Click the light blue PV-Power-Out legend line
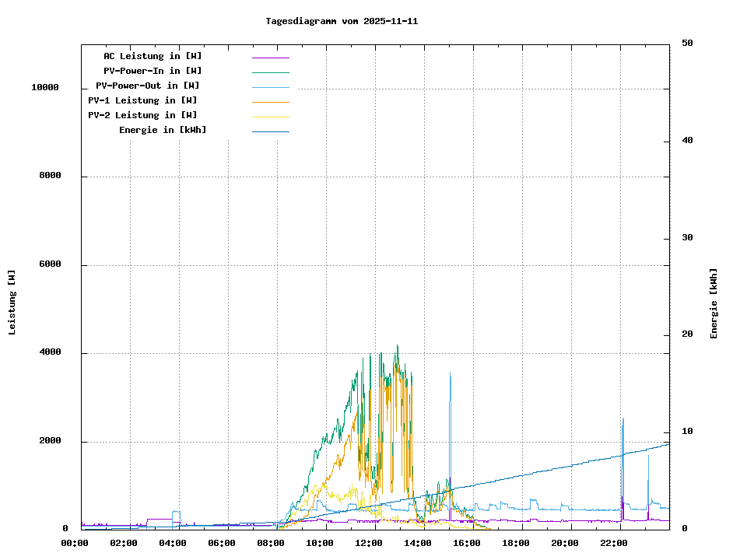The width and height of the screenshot is (747, 560). [270, 87]
